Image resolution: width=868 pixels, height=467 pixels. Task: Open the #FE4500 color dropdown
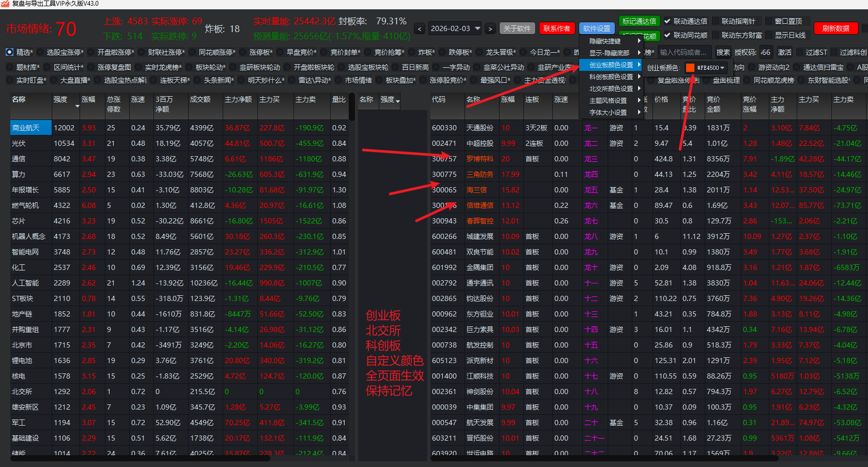coord(722,68)
